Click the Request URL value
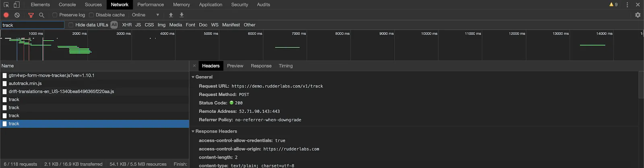This screenshot has width=644, height=168. [277, 86]
